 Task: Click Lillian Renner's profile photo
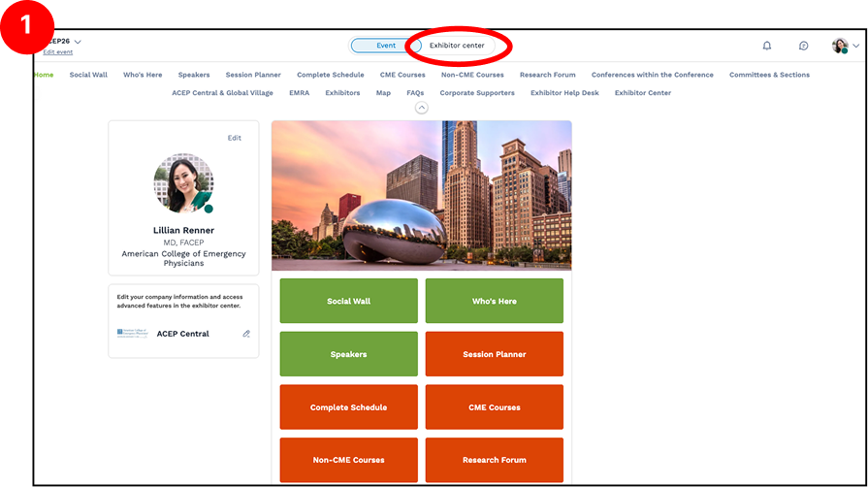(x=184, y=183)
